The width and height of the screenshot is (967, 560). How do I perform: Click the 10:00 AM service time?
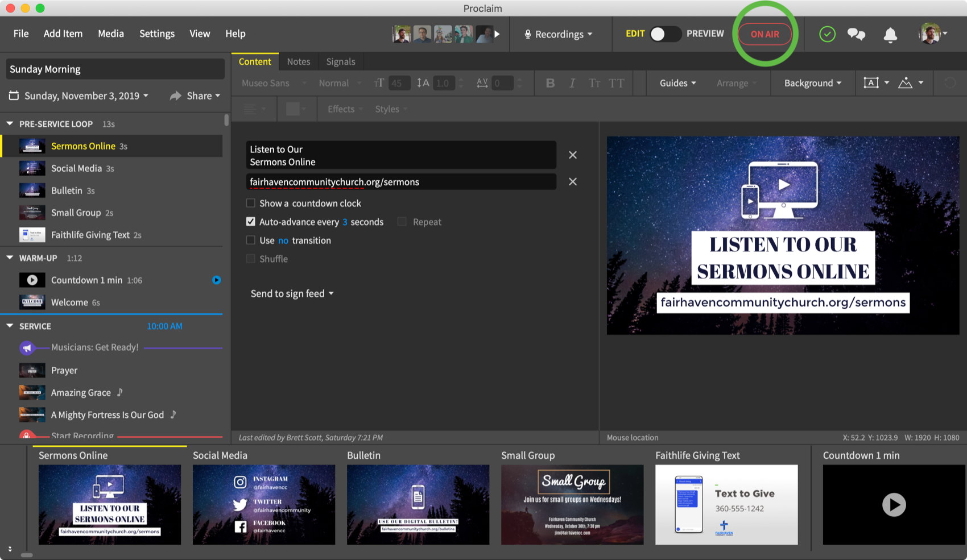pos(164,326)
